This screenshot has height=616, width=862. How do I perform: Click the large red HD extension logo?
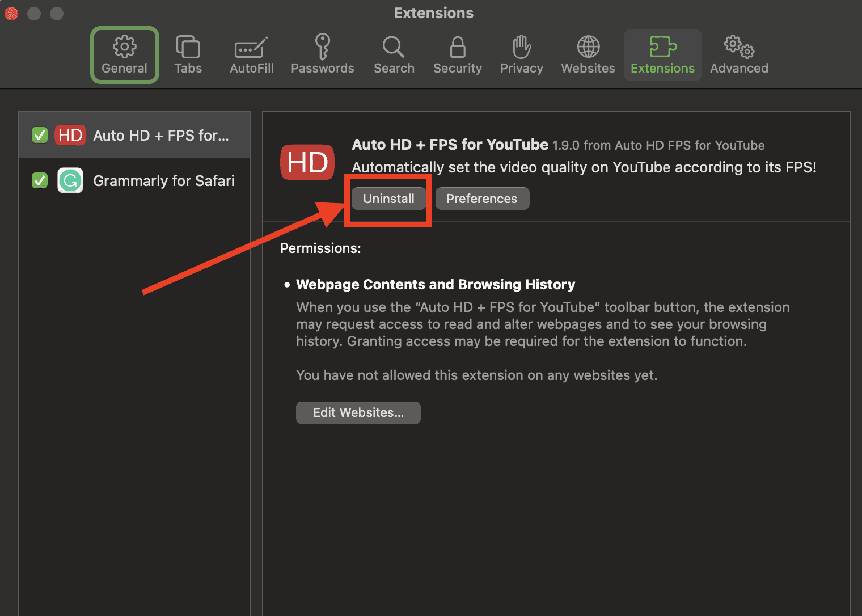[x=307, y=162]
